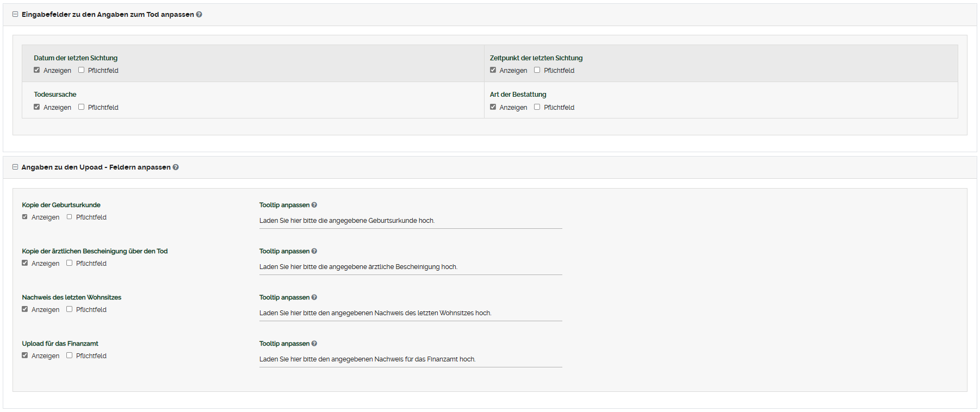Click help icon beside 'Eingabefelder zu den Angaben zum Tod anpassen'

(x=199, y=15)
